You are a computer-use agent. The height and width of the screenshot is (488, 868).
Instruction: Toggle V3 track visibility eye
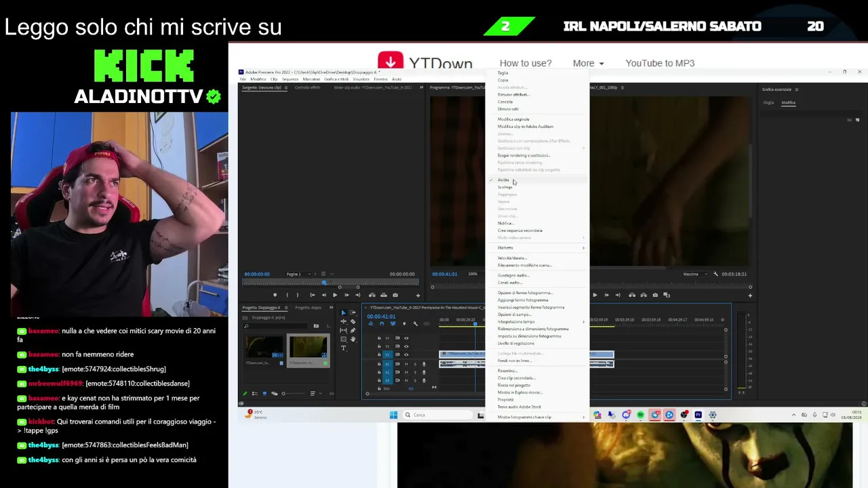tap(406, 338)
